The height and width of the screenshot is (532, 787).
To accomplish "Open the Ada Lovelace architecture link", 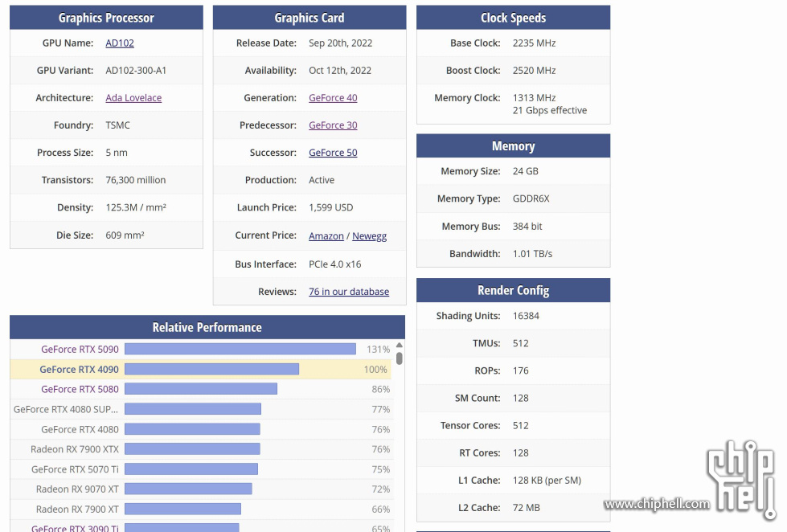I will point(133,98).
